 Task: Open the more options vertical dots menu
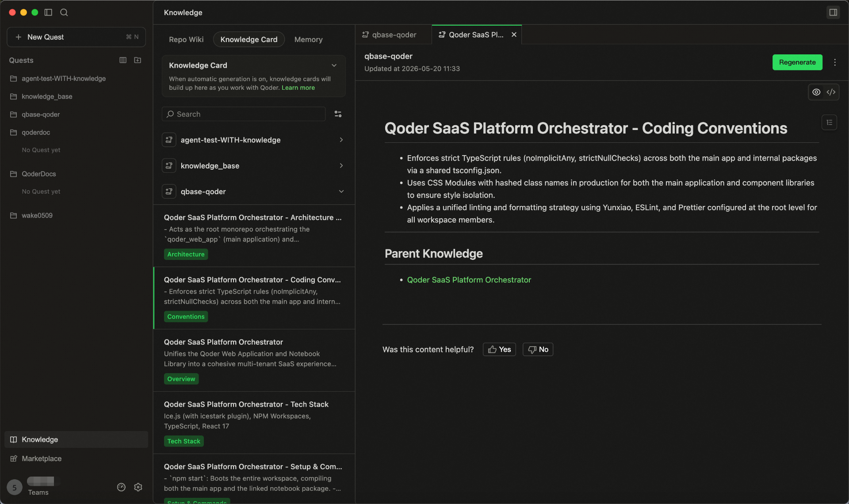click(835, 62)
